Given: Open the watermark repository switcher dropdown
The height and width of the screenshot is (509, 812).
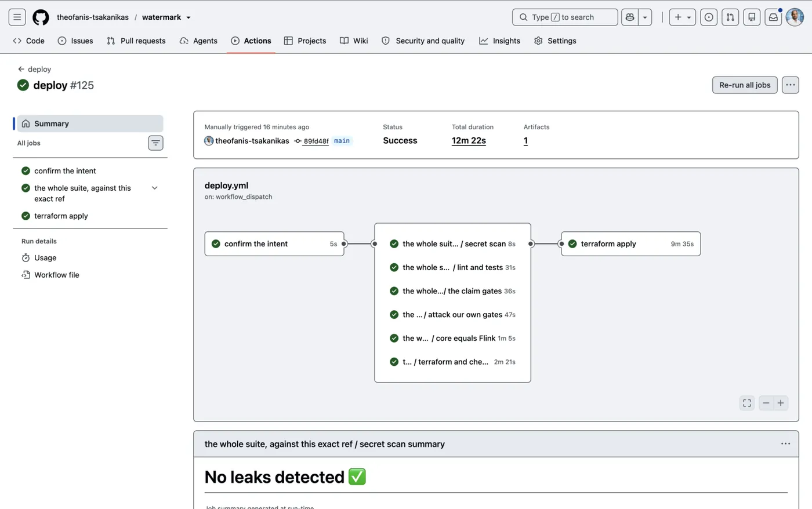Looking at the screenshot, I should (x=188, y=17).
